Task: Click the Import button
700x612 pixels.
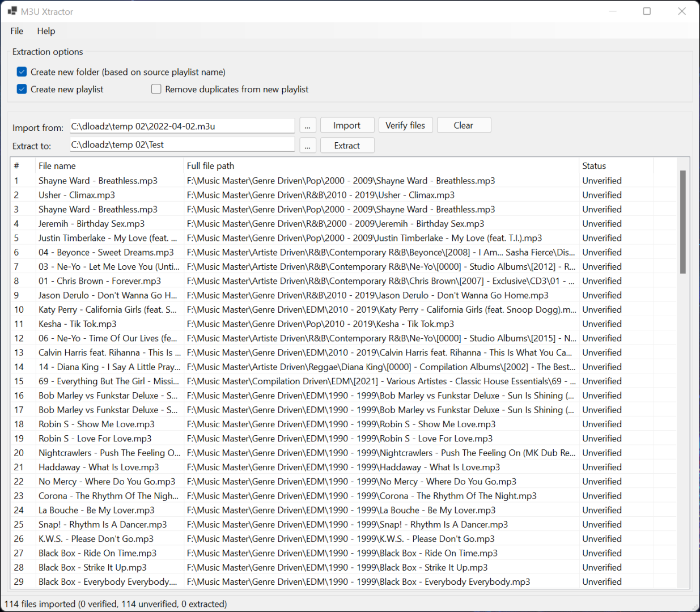Action: click(347, 125)
